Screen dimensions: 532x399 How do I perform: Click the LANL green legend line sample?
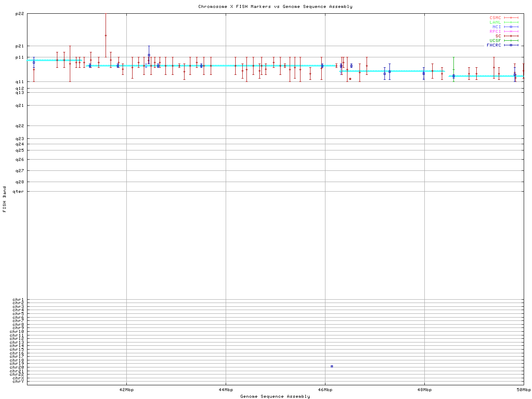pos(511,22)
